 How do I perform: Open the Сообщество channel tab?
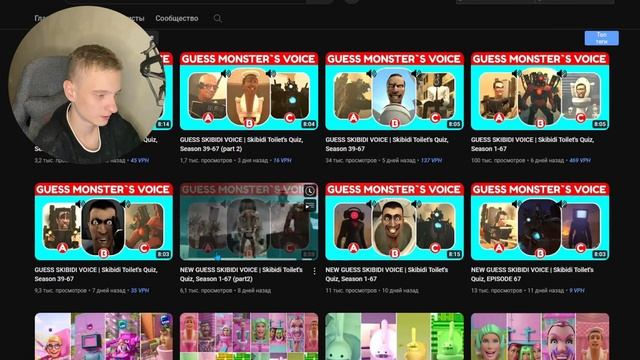[177, 18]
